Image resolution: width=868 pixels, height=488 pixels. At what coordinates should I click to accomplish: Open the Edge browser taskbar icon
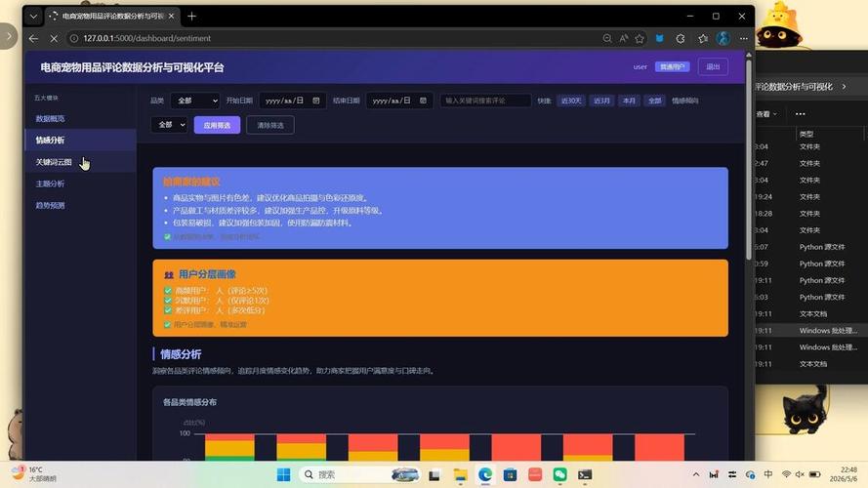point(485,474)
